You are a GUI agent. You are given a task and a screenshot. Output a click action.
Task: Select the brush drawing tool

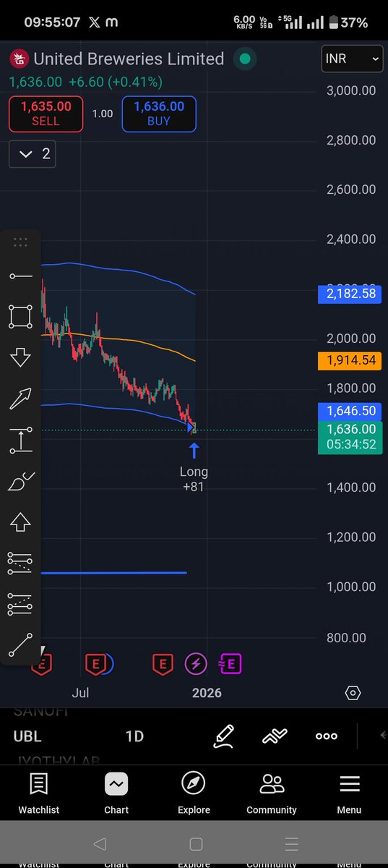point(20,481)
